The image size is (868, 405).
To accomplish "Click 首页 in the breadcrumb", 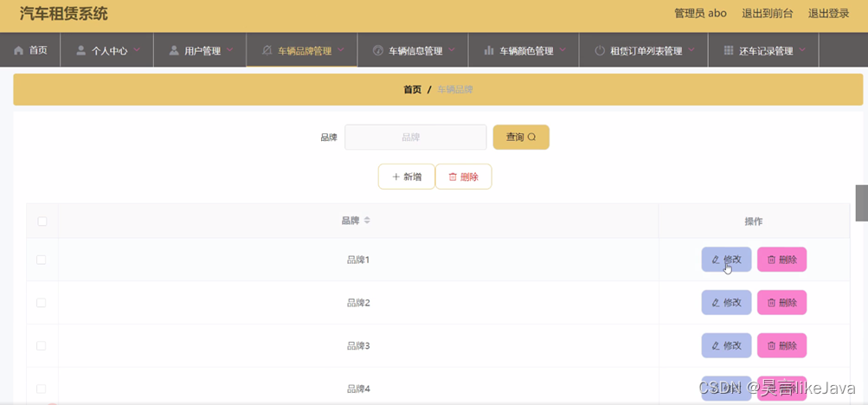I will [413, 90].
